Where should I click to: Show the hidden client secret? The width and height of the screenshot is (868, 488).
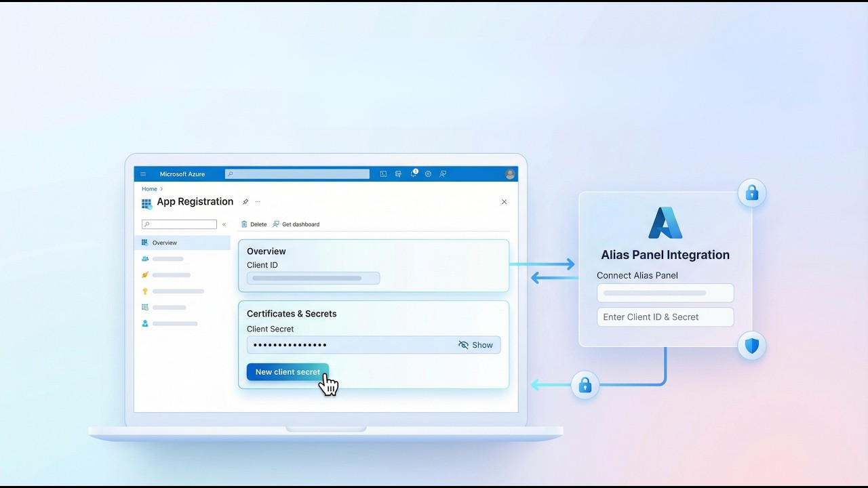(x=476, y=345)
